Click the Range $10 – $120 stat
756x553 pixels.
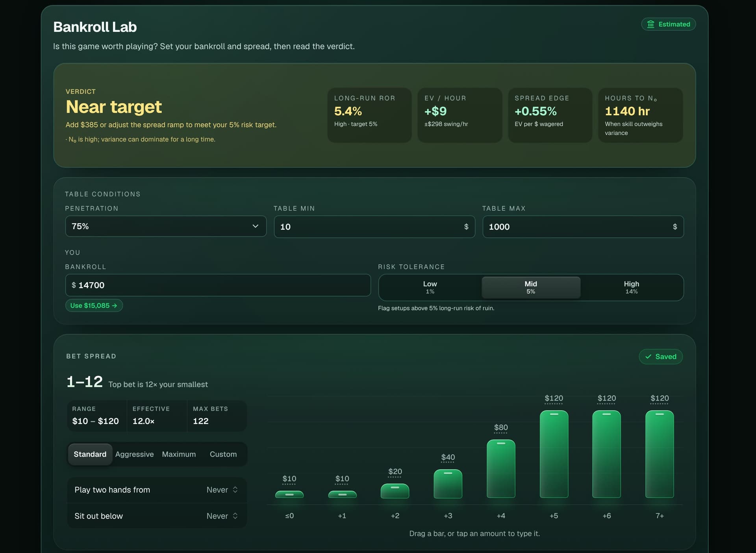click(97, 416)
